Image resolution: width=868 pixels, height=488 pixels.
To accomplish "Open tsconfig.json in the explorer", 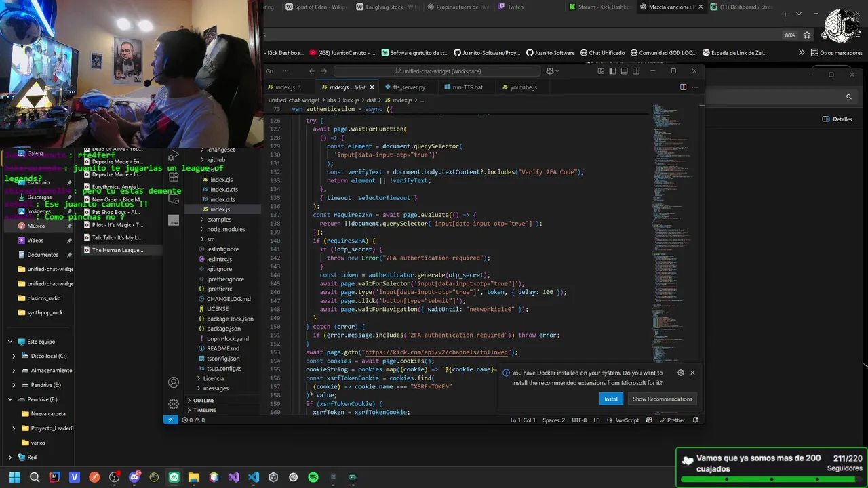I will [223, 359].
